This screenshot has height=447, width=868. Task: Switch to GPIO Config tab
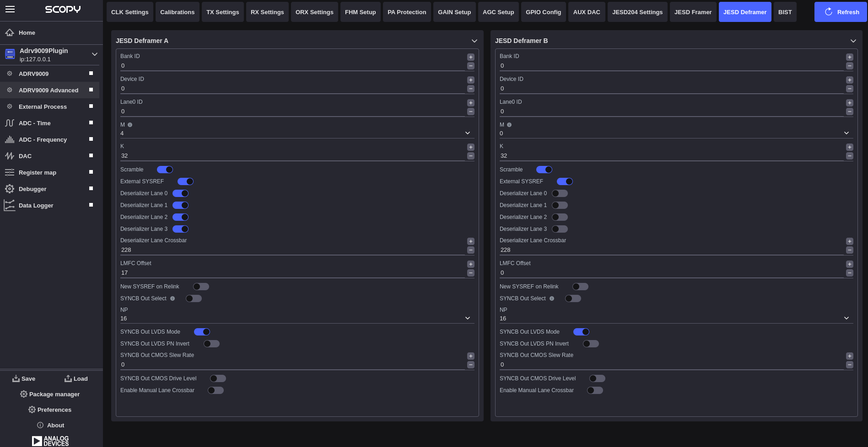pos(543,12)
